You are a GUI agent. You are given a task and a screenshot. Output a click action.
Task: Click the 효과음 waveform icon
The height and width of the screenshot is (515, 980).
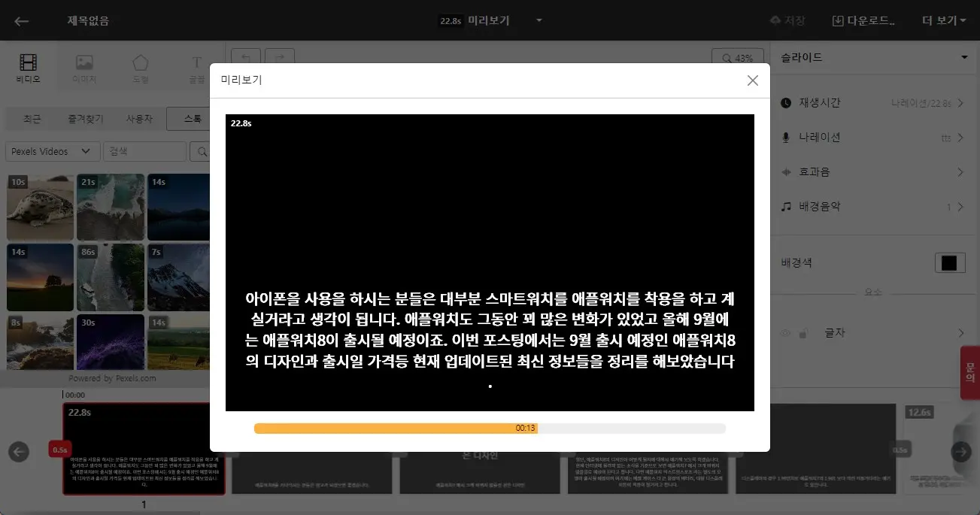(786, 171)
